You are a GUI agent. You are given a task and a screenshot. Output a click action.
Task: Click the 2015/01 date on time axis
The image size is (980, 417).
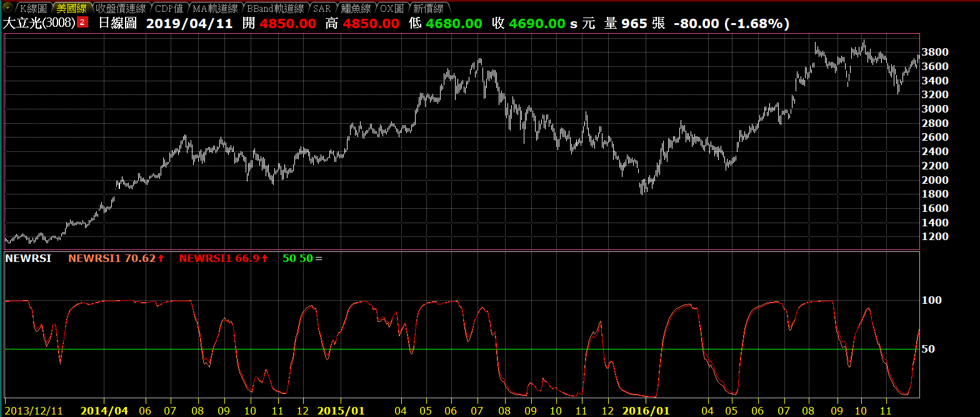coord(341,411)
